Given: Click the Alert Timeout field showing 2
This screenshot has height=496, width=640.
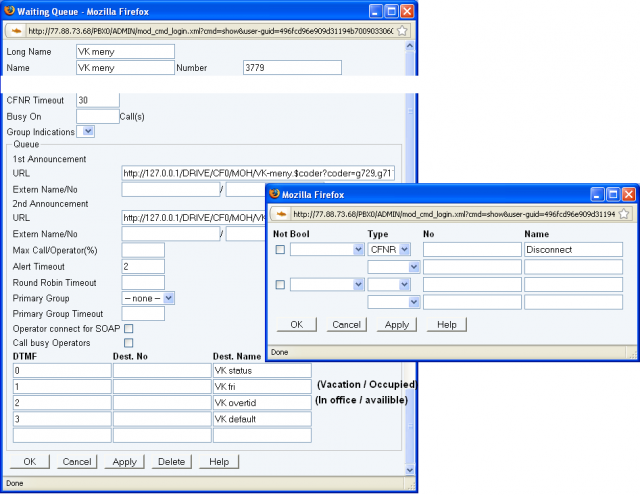Looking at the screenshot, I should [x=143, y=266].
